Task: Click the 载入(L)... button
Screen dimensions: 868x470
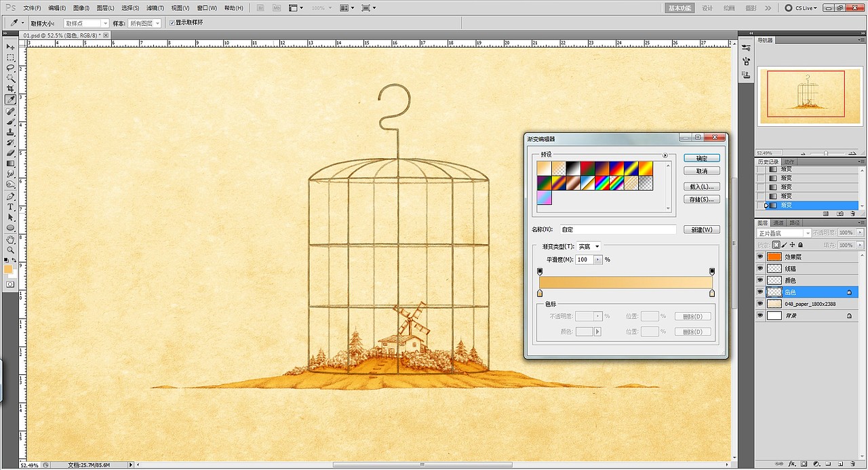Action: click(702, 187)
